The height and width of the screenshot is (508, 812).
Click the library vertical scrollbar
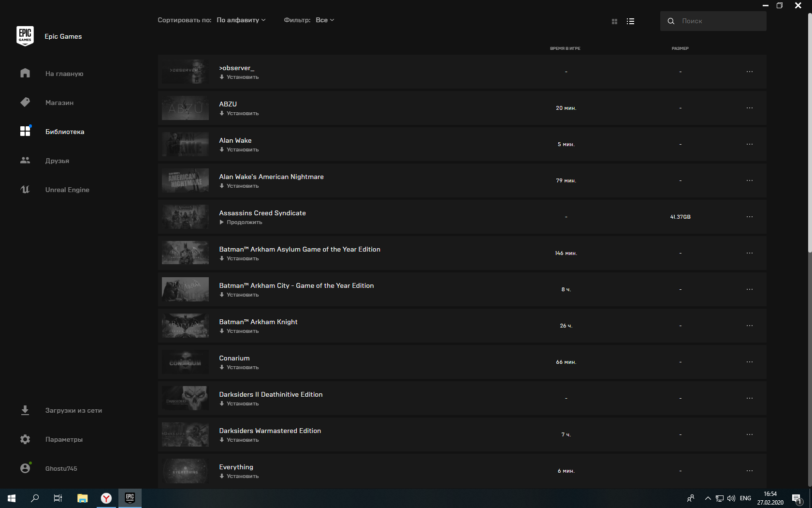tap(810, 133)
